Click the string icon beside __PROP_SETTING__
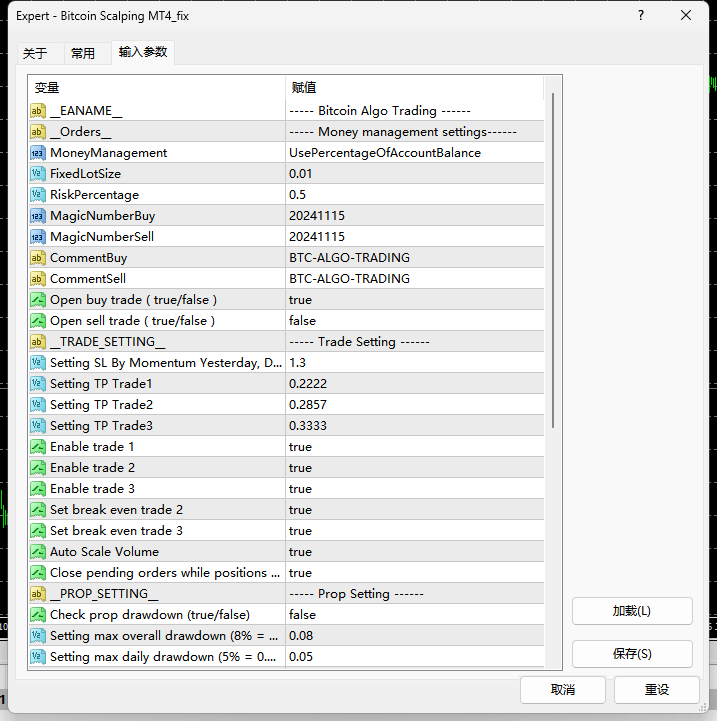Viewport: 717px width, 721px height. pyautogui.click(x=38, y=594)
